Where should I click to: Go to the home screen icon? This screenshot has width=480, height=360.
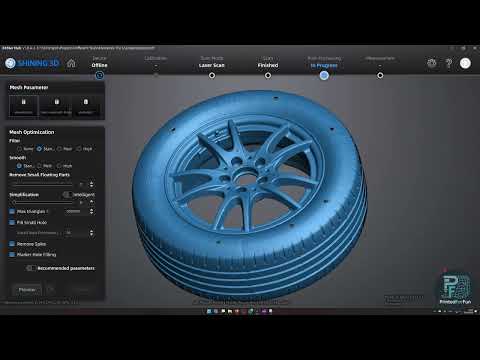point(71,63)
